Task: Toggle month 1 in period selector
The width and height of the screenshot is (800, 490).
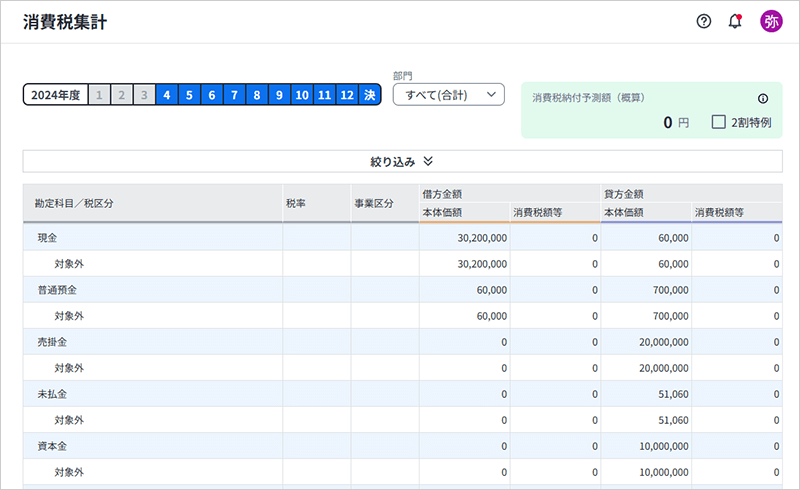Action: [x=99, y=95]
